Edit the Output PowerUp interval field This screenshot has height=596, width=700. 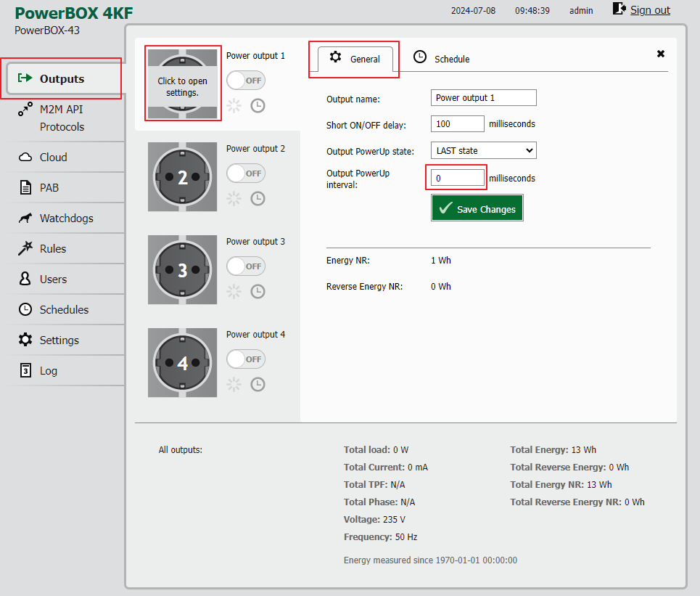click(x=457, y=178)
